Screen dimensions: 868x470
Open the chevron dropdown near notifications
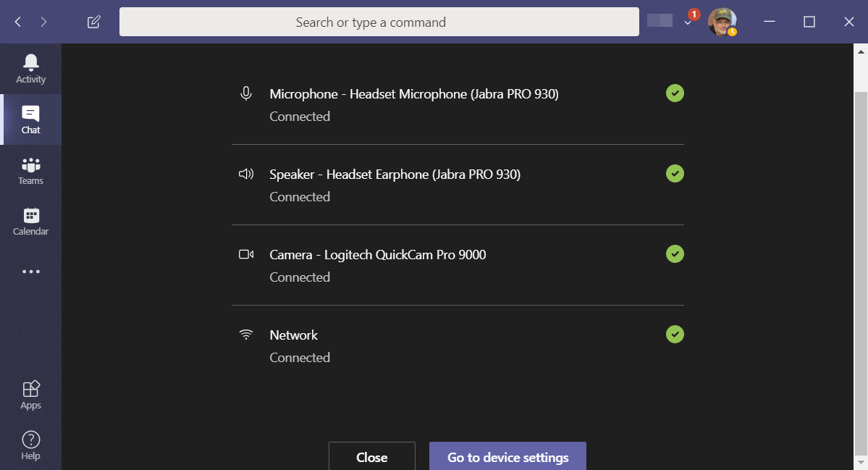tap(688, 24)
